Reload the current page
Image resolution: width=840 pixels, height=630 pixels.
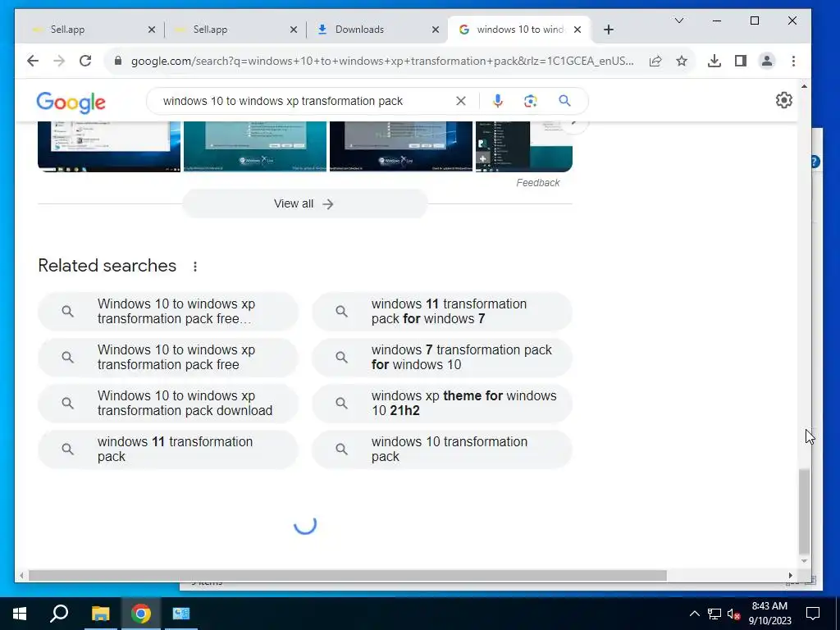pos(85,61)
